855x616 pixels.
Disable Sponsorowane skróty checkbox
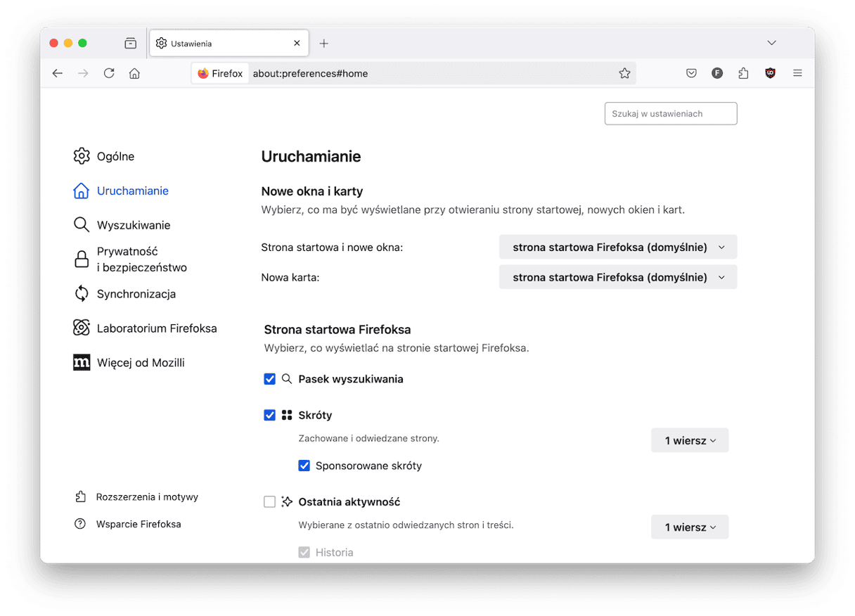pos(304,466)
